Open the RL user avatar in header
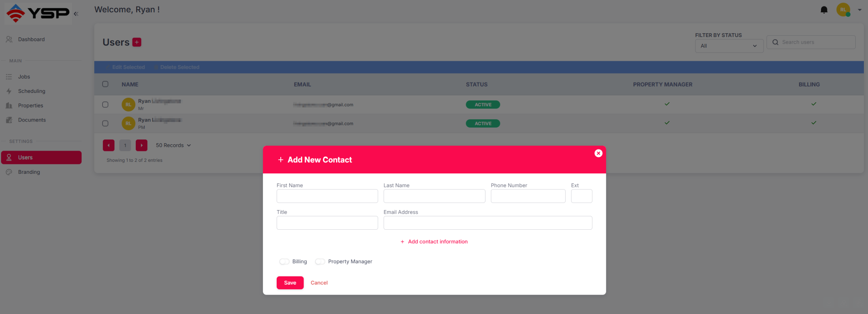The height and width of the screenshot is (314, 868). [x=843, y=10]
